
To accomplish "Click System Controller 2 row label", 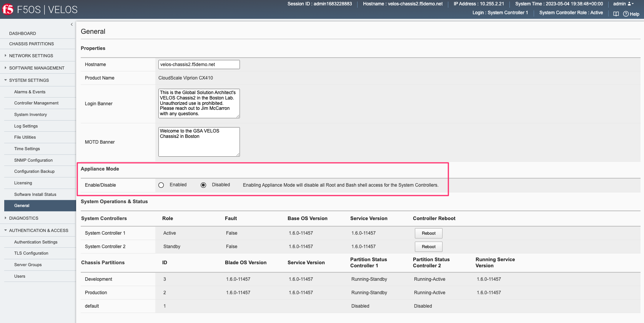I will [x=105, y=247].
